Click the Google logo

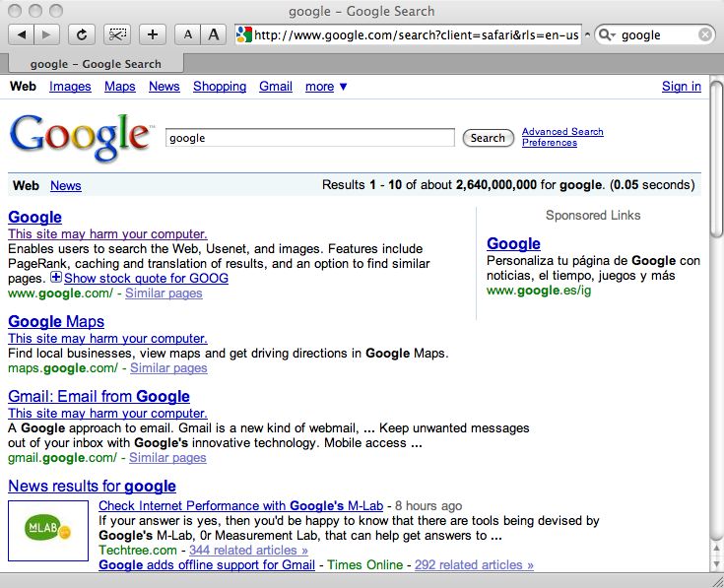pyautogui.click(x=81, y=137)
